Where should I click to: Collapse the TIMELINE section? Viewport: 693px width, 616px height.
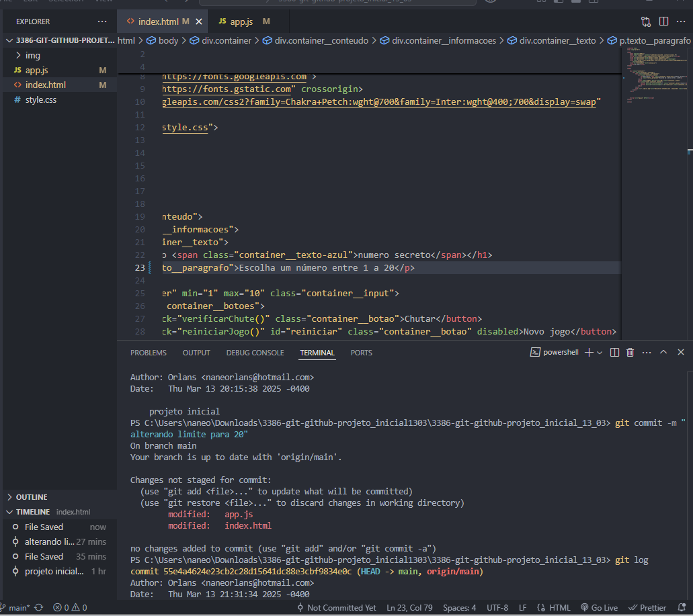coord(60,512)
